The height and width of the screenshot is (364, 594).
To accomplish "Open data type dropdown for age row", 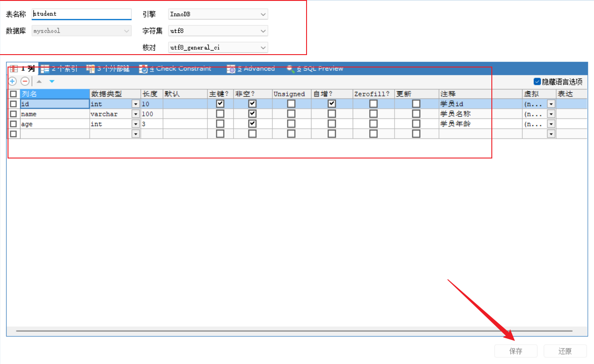I will coord(136,124).
